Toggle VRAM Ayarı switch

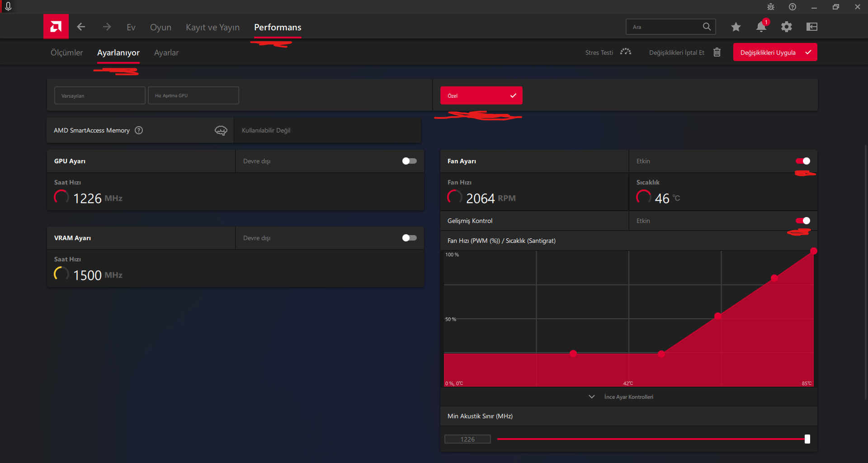point(410,238)
